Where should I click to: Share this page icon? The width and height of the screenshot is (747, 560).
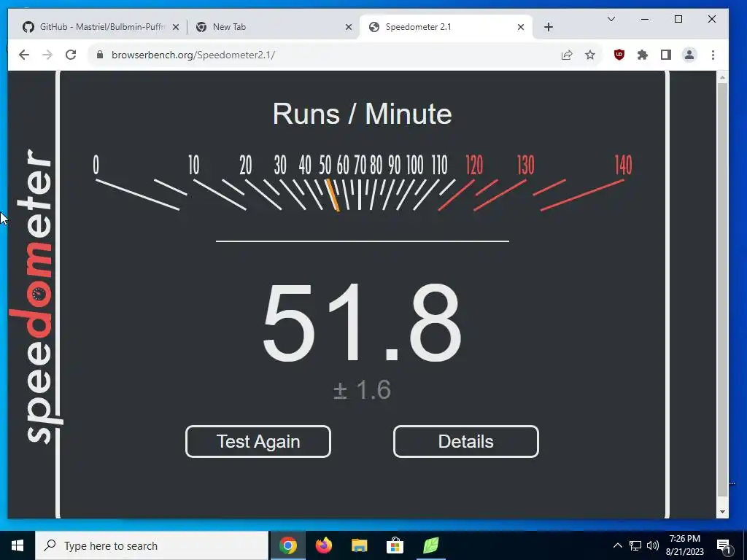point(566,55)
